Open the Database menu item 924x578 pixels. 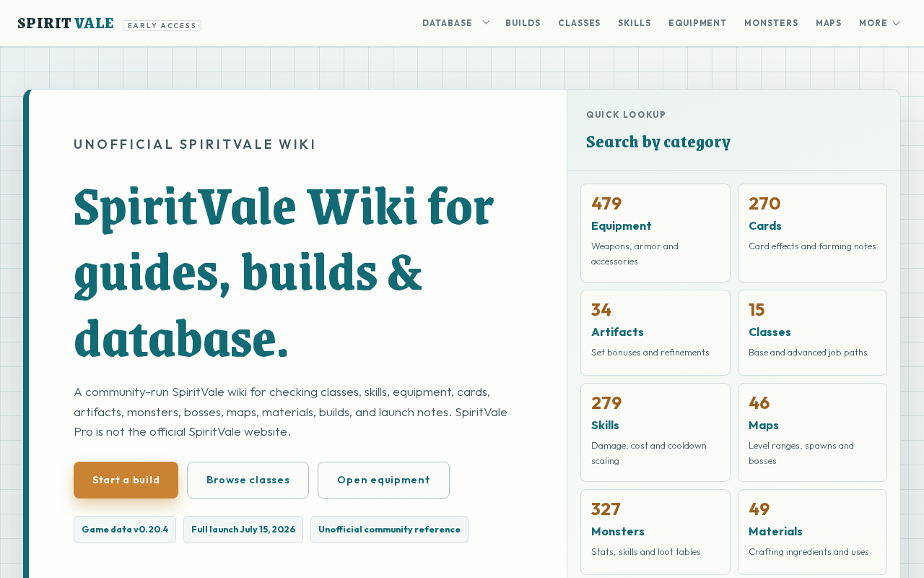(448, 23)
